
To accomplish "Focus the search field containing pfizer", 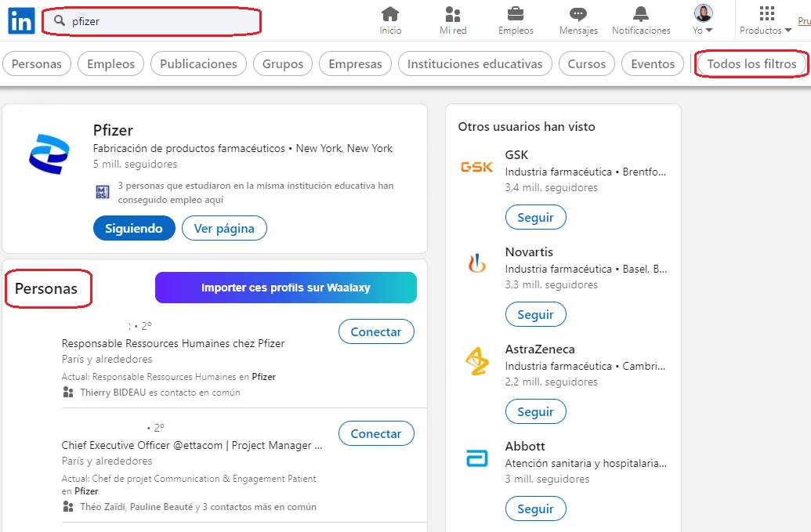I will [151, 21].
